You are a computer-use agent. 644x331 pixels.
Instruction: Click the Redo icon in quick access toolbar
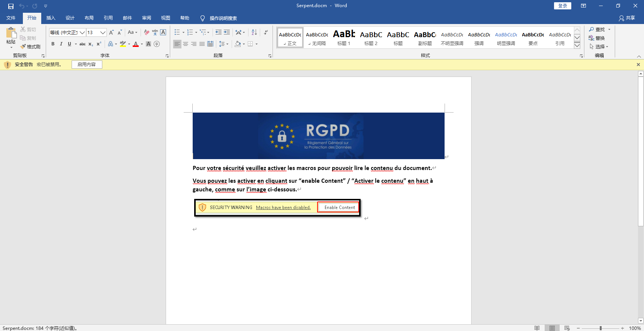click(x=34, y=6)
